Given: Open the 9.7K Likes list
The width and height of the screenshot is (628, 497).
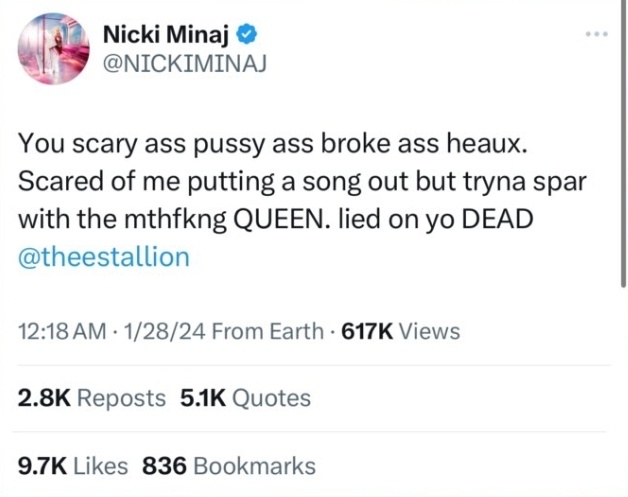Looking at the screenshot, I should point(73,465).
